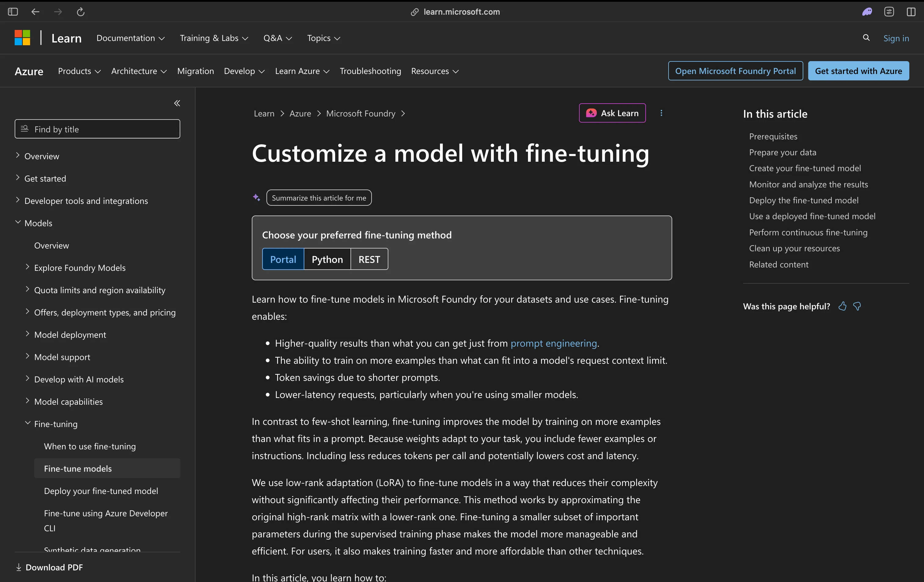
Task: Expand the Get started tree node
Action: click(x=18, y=178)
